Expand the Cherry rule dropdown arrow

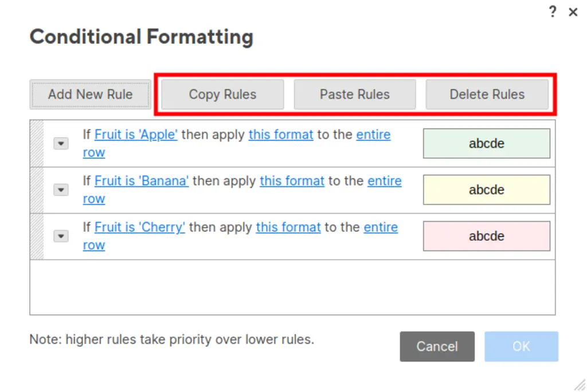(x=61, y=236)
